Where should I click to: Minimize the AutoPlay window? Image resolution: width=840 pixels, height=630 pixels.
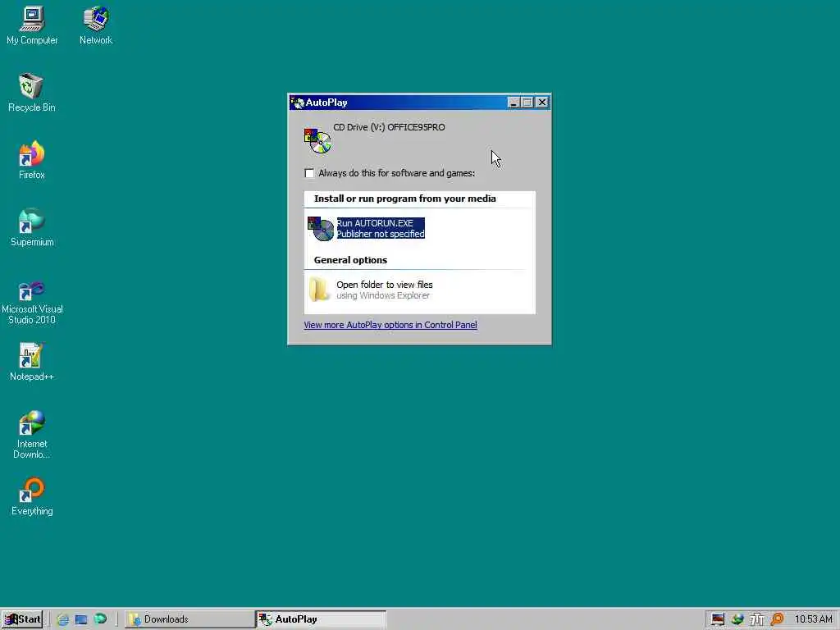pos(514,103)
